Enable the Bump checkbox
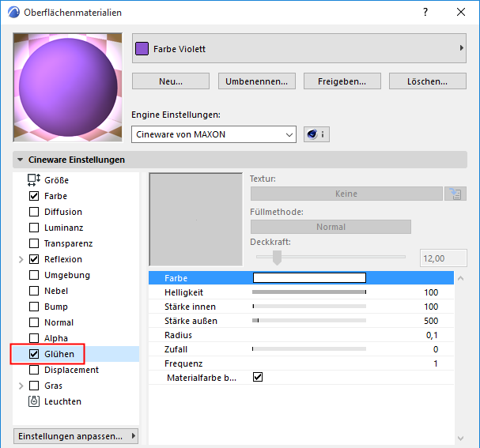The image size is (480, 448). (x=34, y=307)
